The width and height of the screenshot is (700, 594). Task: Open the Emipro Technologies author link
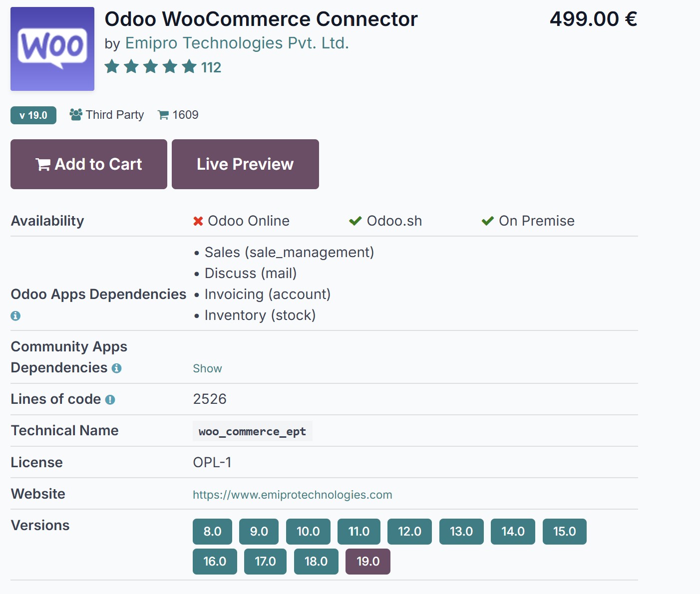coord(237,43)
